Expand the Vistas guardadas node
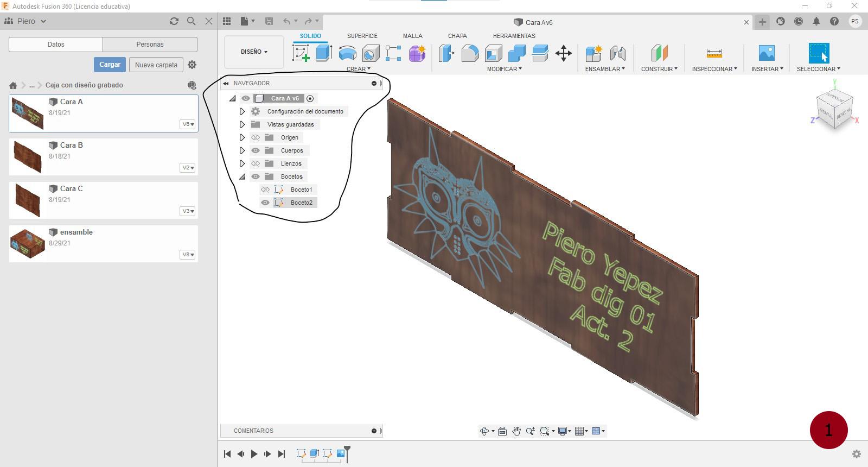868x467 pixels. click(242, 124)
